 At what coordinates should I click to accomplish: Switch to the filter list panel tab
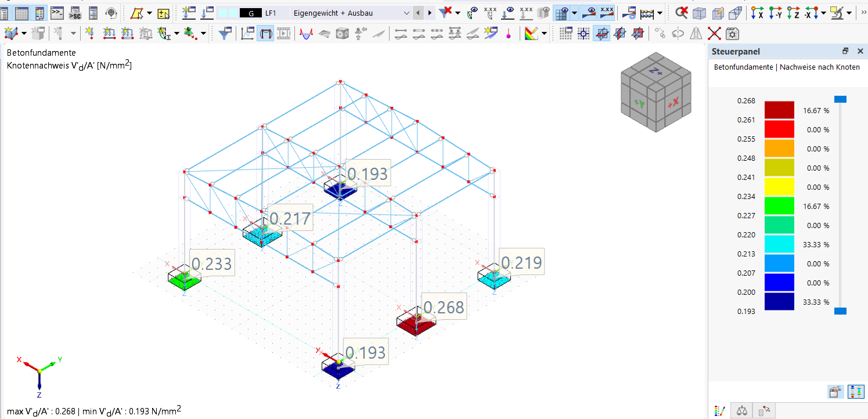point(764,411)
